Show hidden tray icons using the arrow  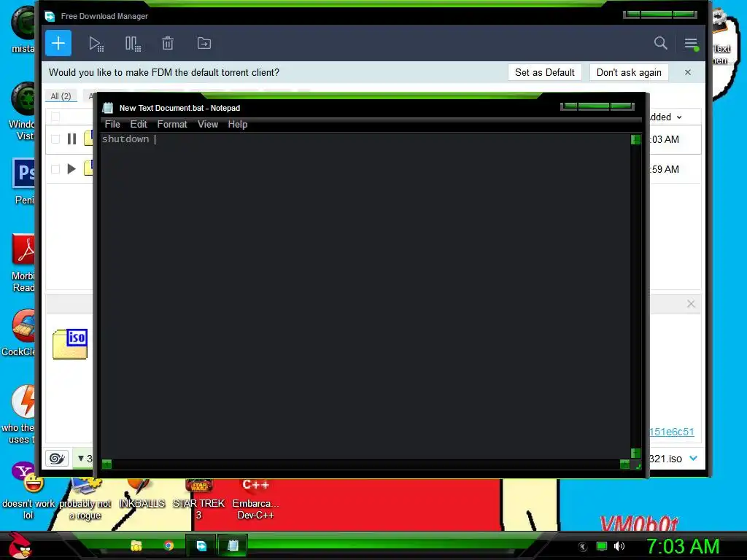click(583, 547)
